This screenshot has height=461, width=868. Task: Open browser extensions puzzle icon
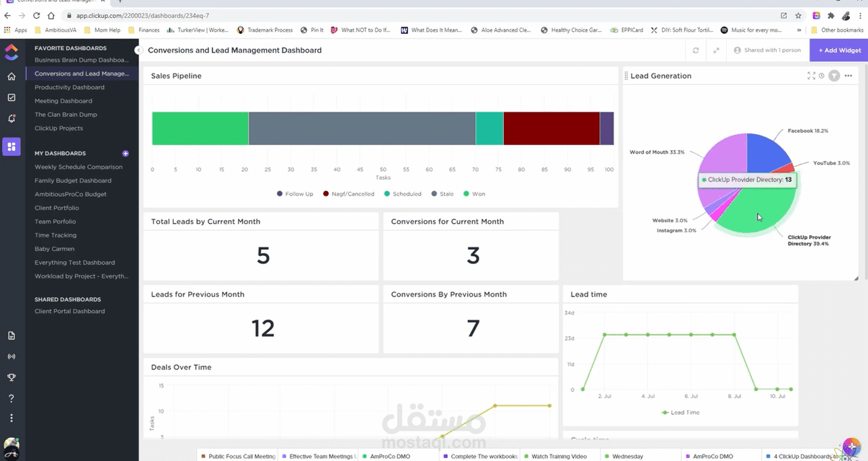pos(831,15)
